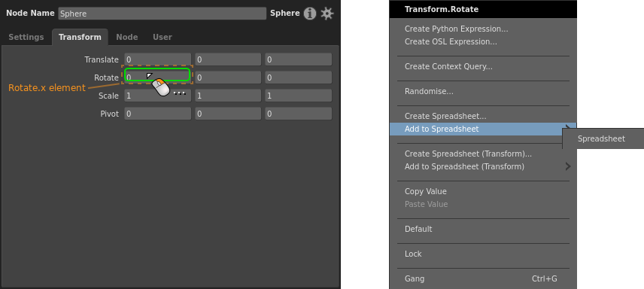This screenshot has width=644, height=289.
Task: Click the Pivot Z field
Action: (298, 114)
